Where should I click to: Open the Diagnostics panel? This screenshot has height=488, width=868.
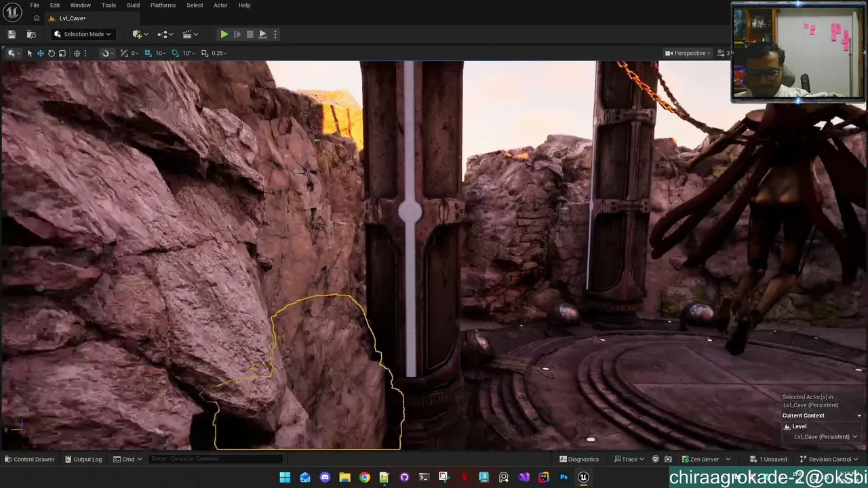pyautogui.click(x=579, y=459)
